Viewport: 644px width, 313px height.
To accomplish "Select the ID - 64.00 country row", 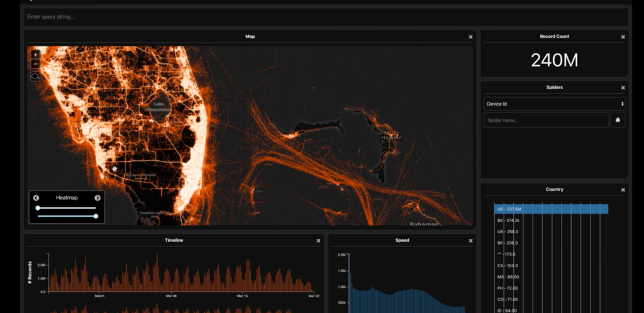I will (x=507, y=310).
